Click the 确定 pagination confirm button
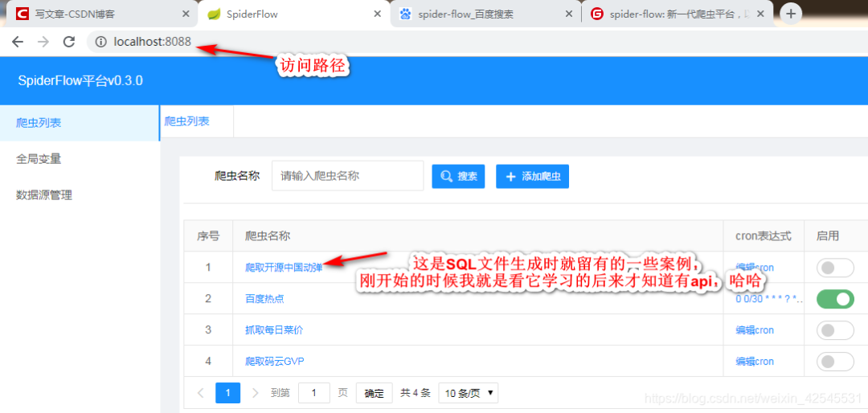868x413 pixels. pyautogui.click(x=375, y=393)
